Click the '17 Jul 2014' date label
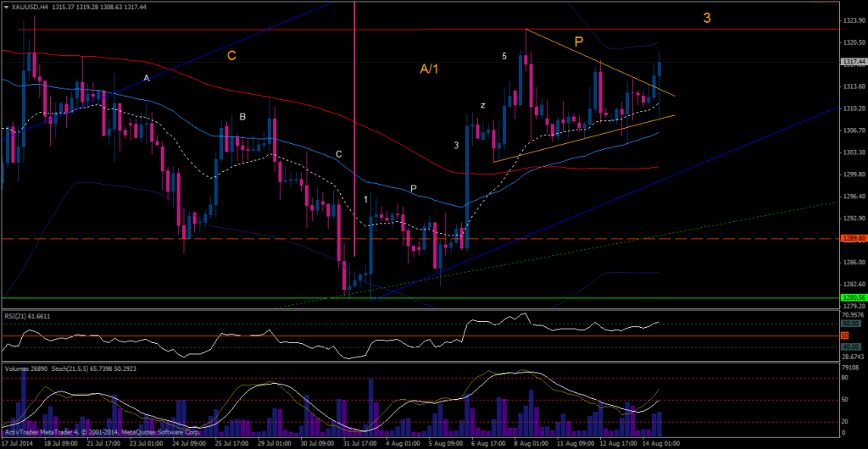 (17, 444)
